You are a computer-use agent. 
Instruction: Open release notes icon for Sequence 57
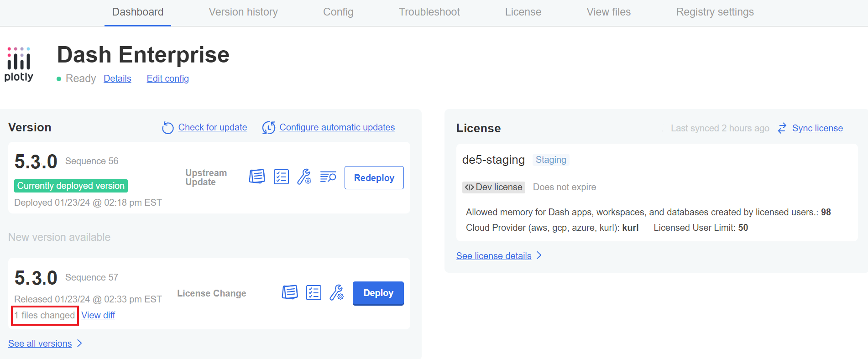(x=290, y=292)
